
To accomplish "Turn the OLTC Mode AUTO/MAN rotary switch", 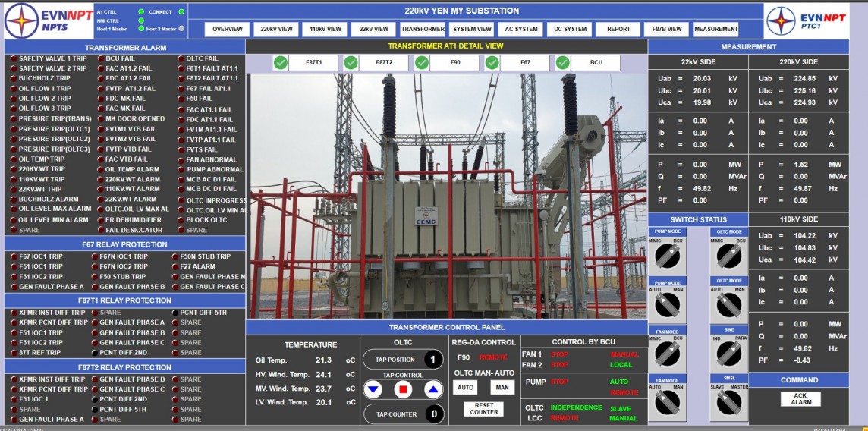I will [x=728, y=305].
